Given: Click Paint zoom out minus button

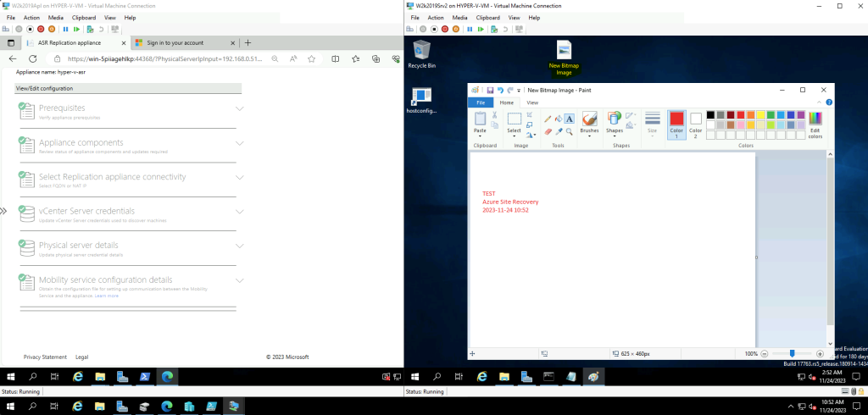Looking at the screenshot, I should 764,353.
